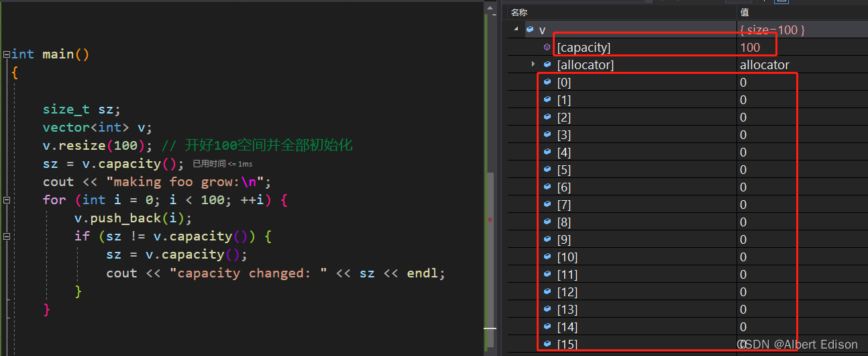The width and height of the screenshot is (868, 356).
Task: Click the cube icon of element [13]
Action: [547, 309]
